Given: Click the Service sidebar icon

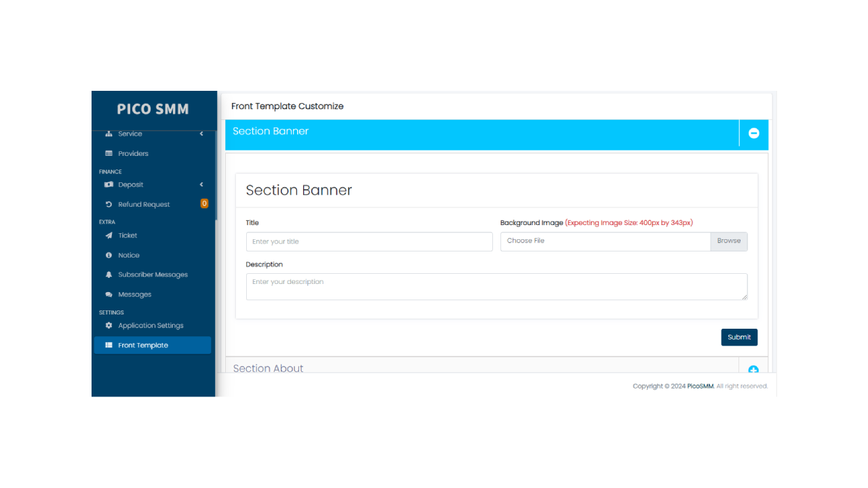Looking at the screenshot, I should (x=109, y=134).
